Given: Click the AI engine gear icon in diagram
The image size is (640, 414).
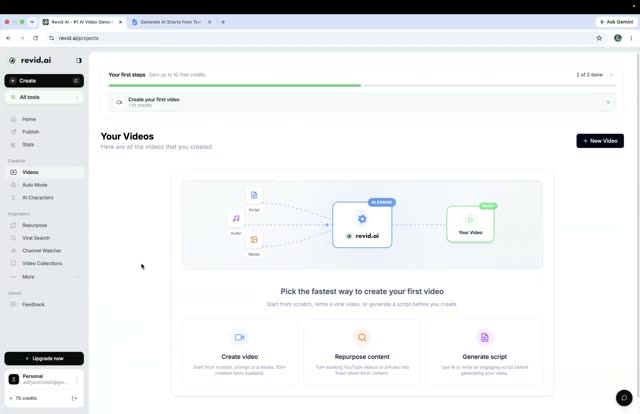Looking at the screenshot, I should coord(362,219).
